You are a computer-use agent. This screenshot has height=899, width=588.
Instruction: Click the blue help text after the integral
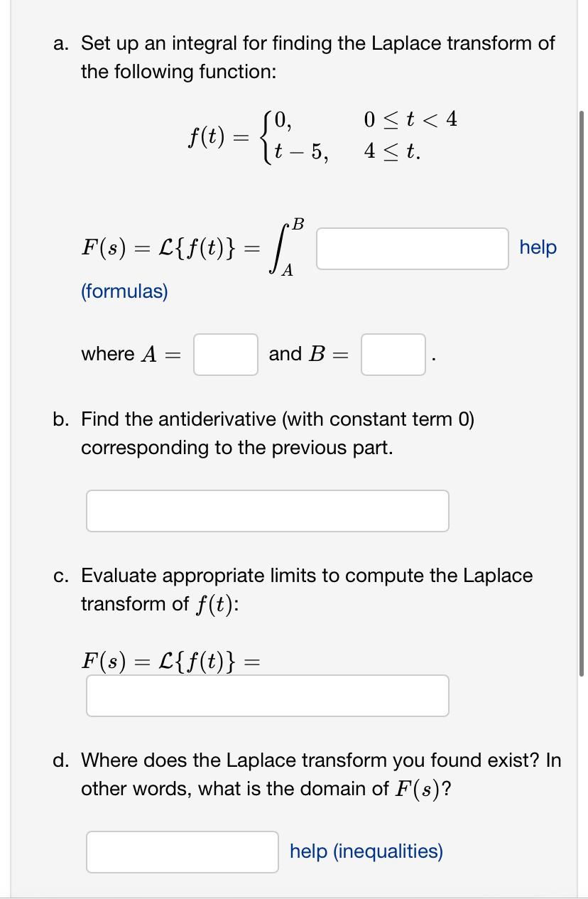(x=538, y=248)
